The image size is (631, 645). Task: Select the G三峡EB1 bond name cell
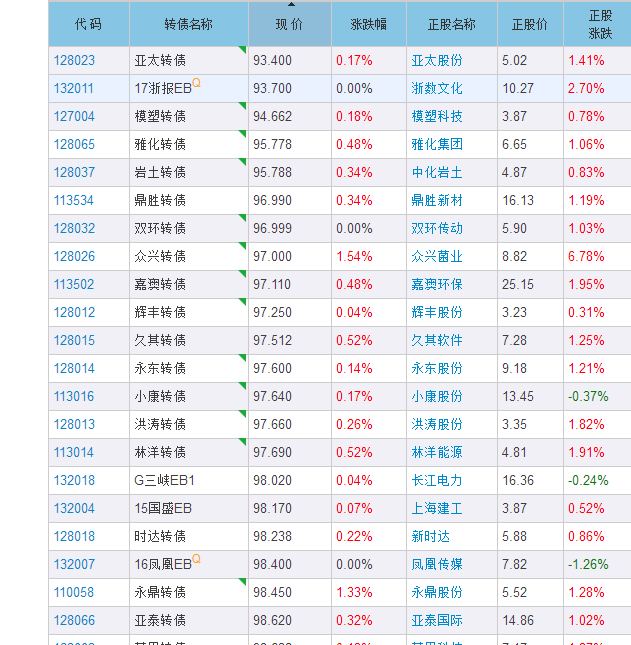189,480
